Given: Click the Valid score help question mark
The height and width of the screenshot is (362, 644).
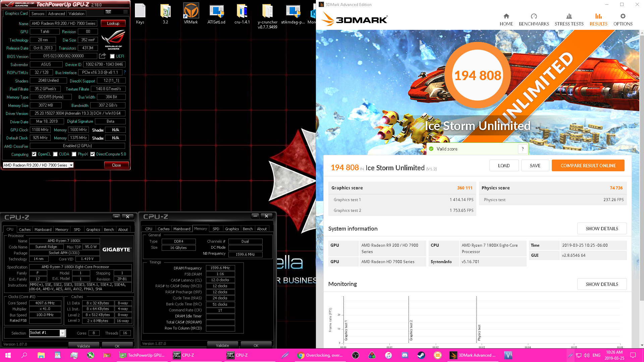Looking at the screenshot, I should point(523,149).
